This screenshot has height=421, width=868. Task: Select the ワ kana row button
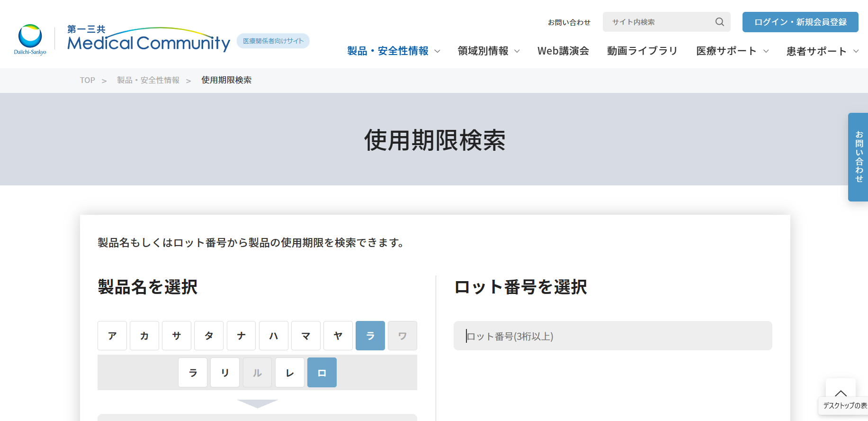pos(403,336)
